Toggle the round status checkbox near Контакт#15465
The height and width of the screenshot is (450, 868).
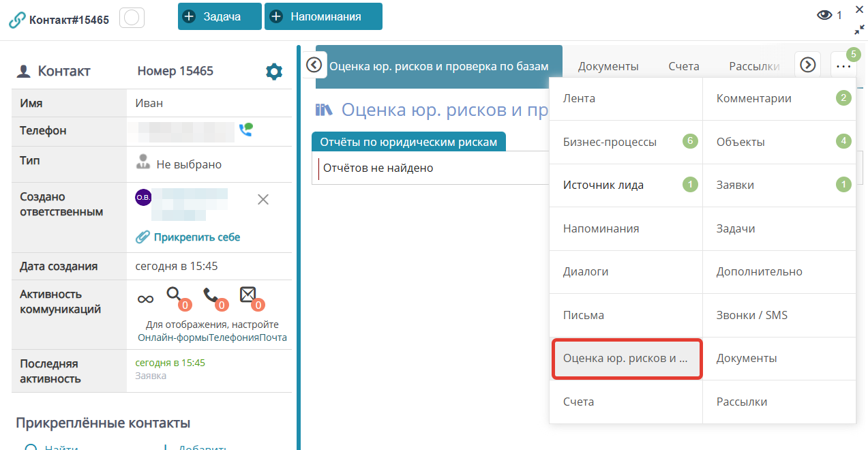coord(132,18)
